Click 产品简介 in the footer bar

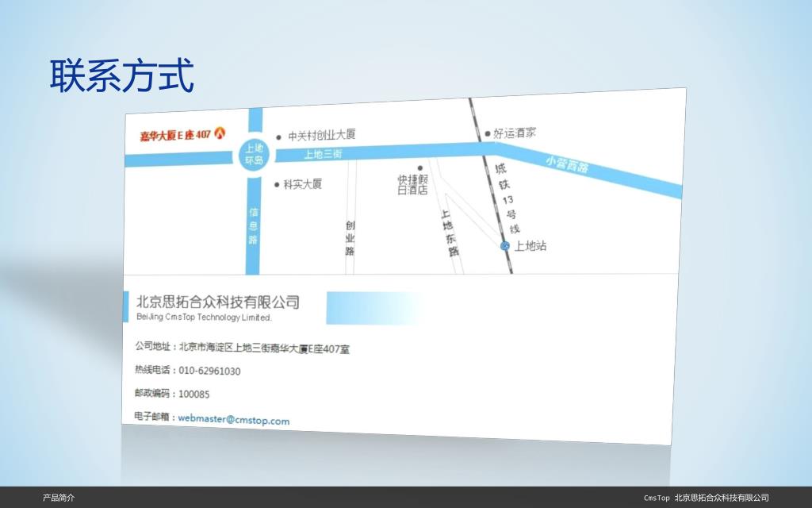click(59, 498)
